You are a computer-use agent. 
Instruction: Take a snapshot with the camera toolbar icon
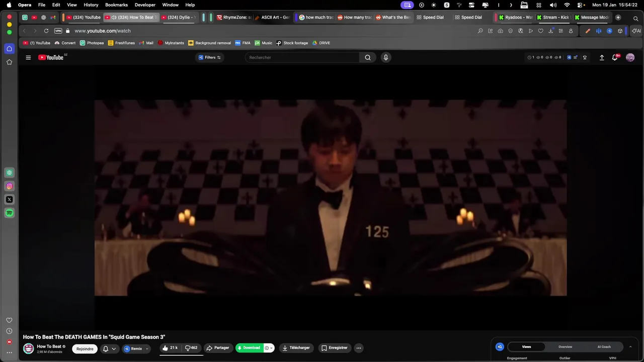tap(500, 31)
